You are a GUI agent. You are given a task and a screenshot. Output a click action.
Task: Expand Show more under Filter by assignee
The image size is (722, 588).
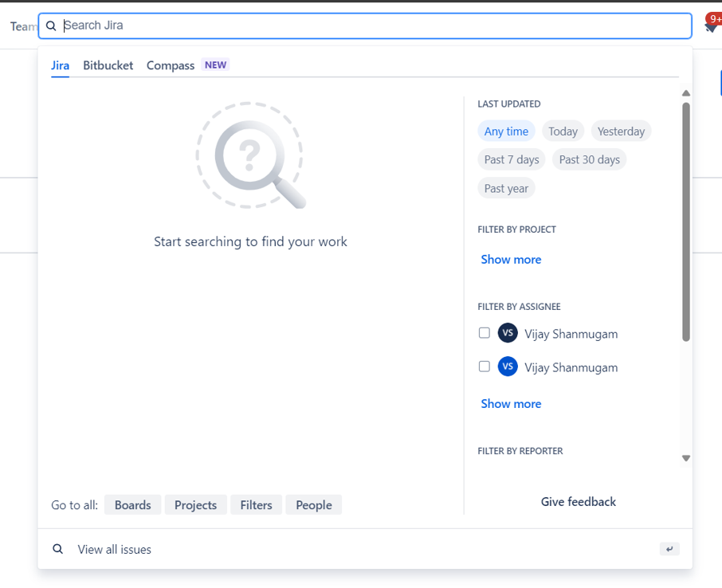pyautogui.click(x=511, y=404)
